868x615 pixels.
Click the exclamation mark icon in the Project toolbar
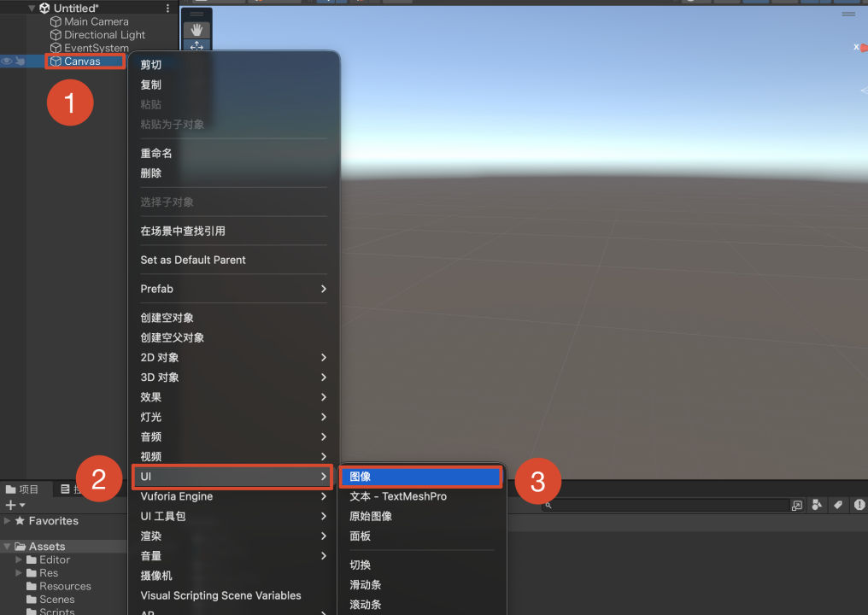[x=859, y=504]
